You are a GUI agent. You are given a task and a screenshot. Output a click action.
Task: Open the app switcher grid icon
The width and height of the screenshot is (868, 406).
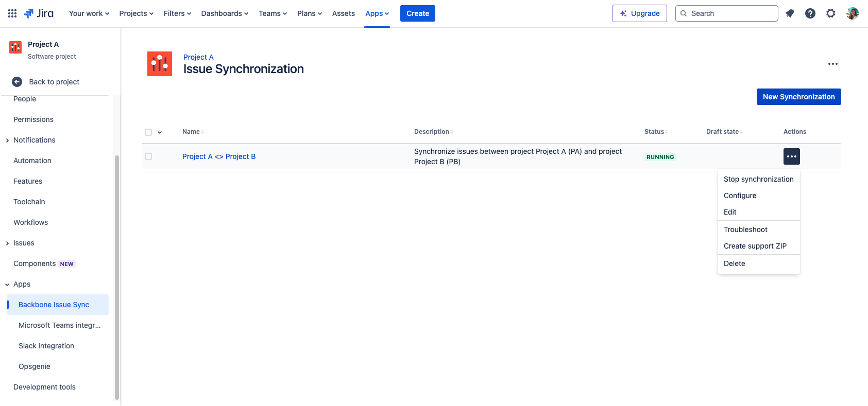(12, 13)
